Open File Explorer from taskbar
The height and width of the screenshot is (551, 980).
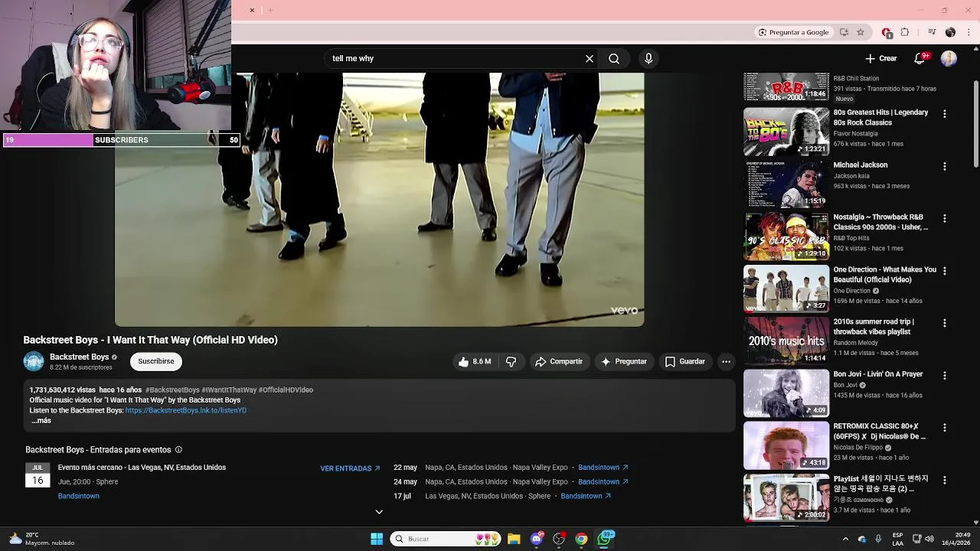click(514, 539)
